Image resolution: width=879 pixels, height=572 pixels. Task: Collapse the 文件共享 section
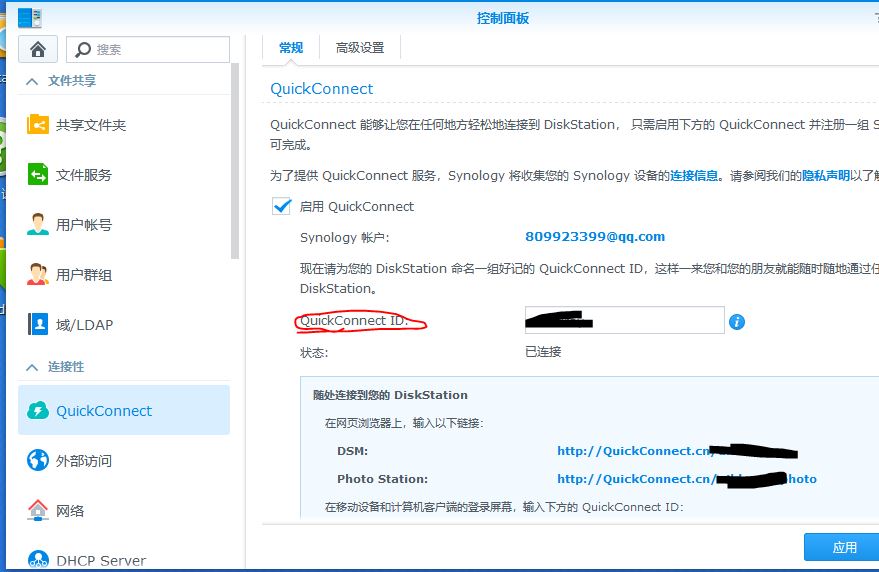point(32,81)
